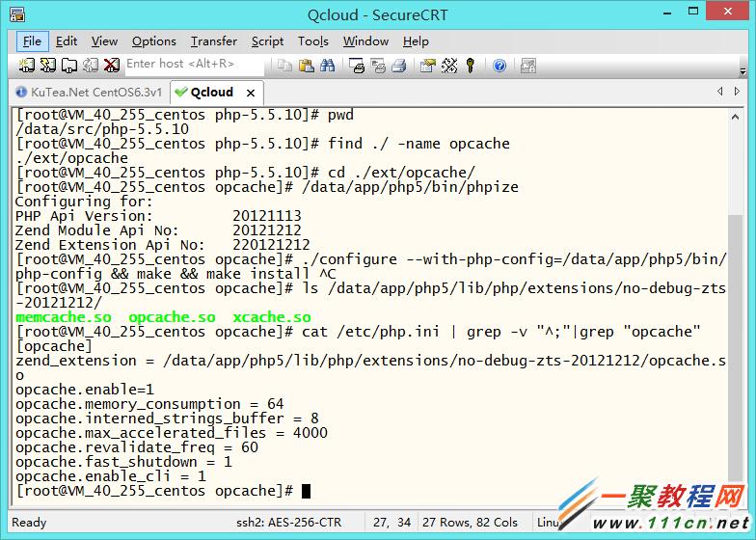The image size is (756, 540).
Task: Click the blue Help question mark icon
Action: 499,66
